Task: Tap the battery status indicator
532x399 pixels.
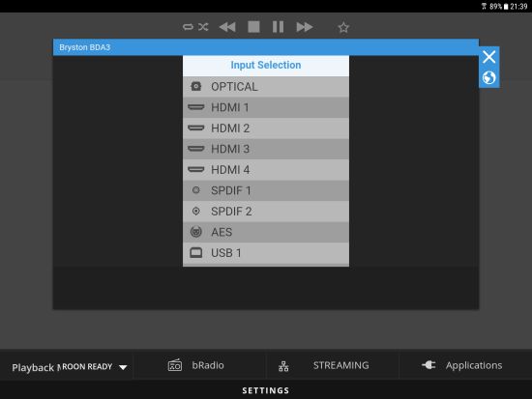Action: click(506, 7)
